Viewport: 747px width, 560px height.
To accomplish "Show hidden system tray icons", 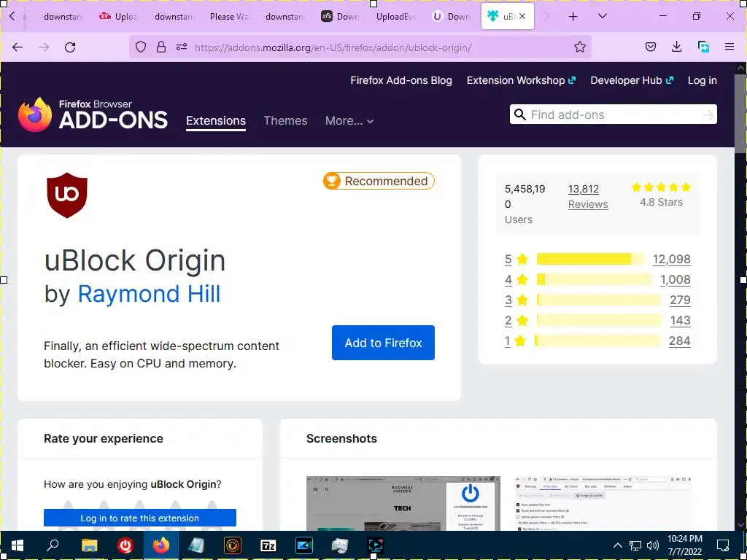I will [617, 545].
